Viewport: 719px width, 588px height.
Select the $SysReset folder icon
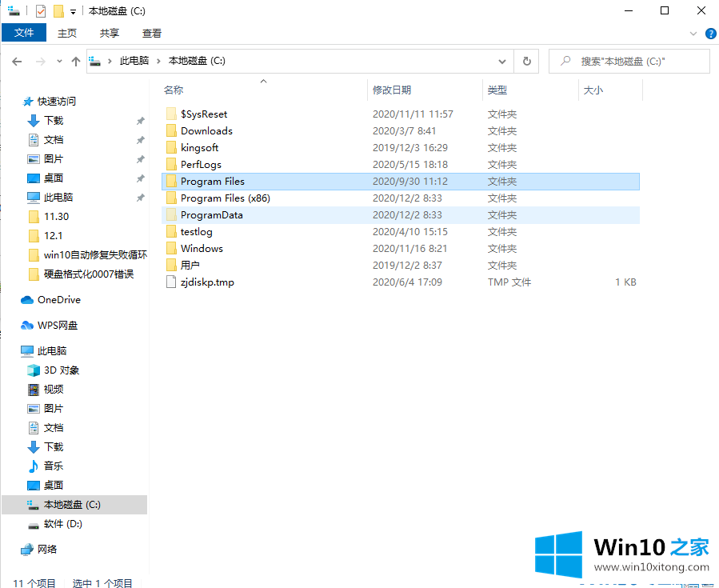pos(171,114)
